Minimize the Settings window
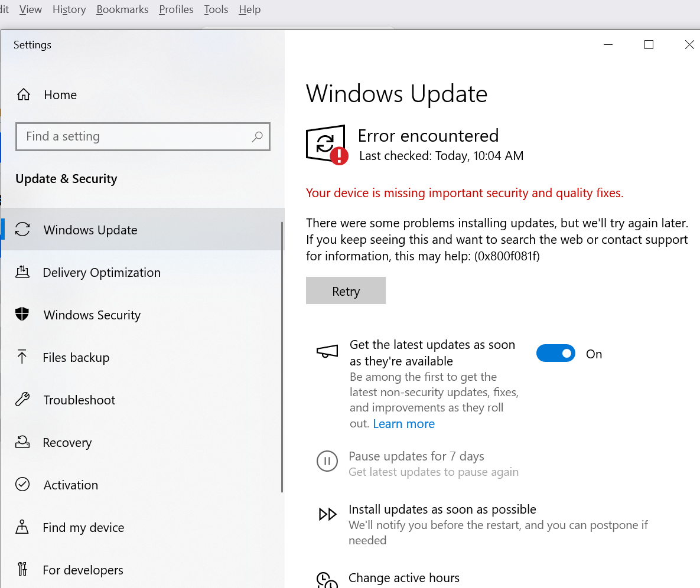The width and height of the screenshot is (700, 588). tap(608, 45)
